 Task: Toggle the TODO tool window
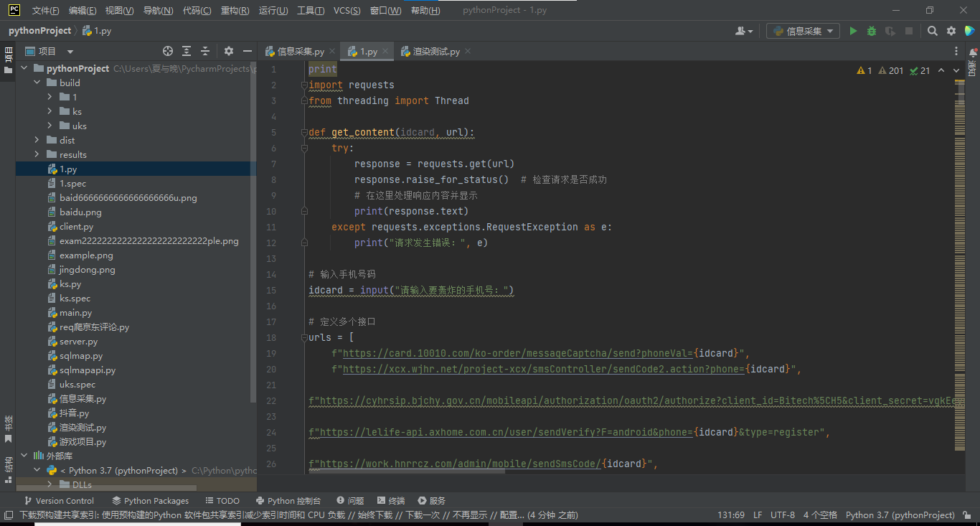222,500
